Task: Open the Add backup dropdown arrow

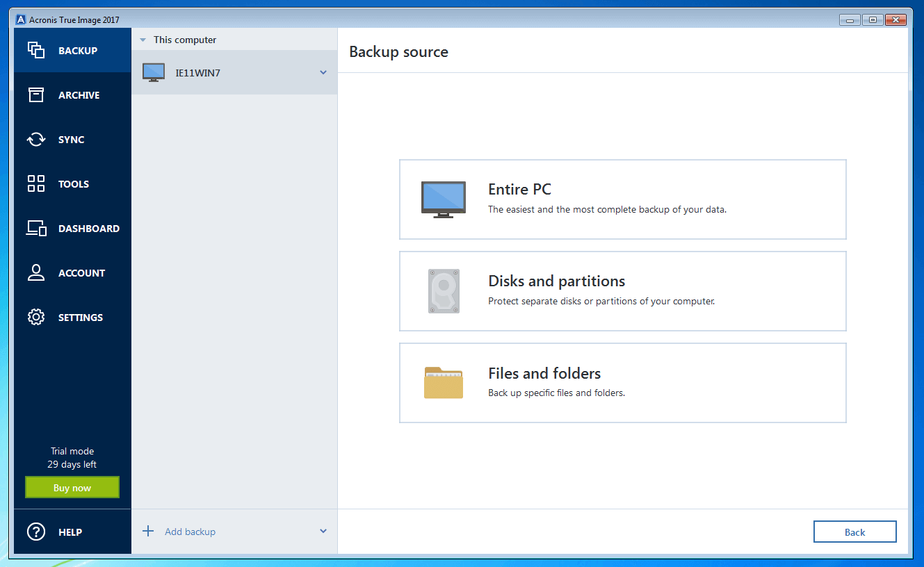Action: click(323, 532)
